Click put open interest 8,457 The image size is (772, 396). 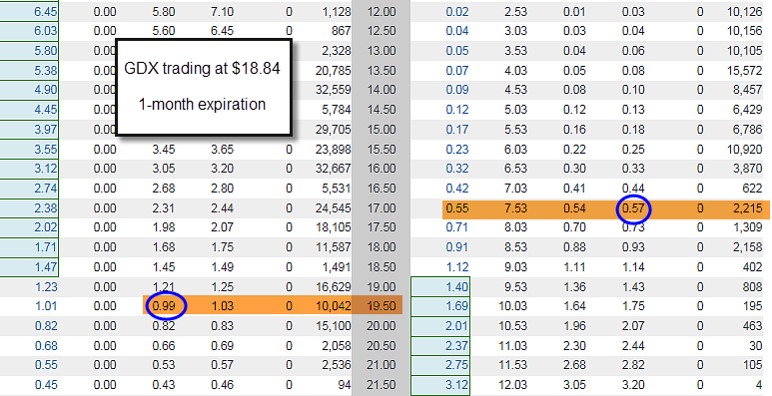tap(747, 90)
